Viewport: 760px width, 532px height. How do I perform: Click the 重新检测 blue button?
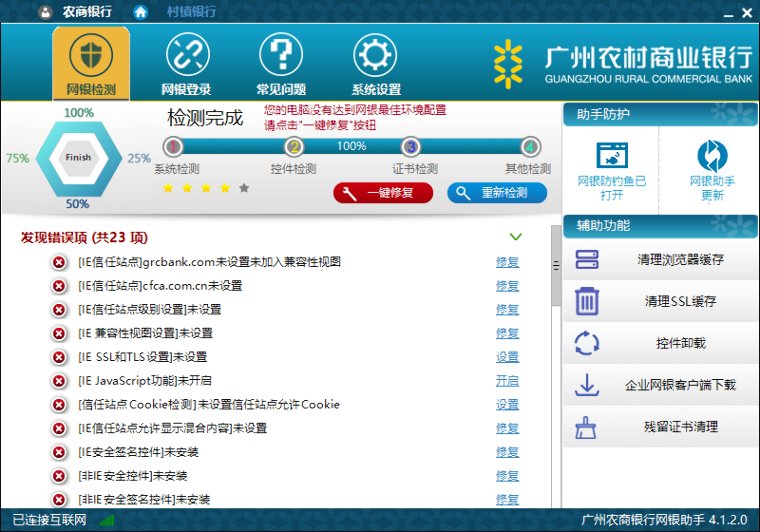click(x=497, y=193)
